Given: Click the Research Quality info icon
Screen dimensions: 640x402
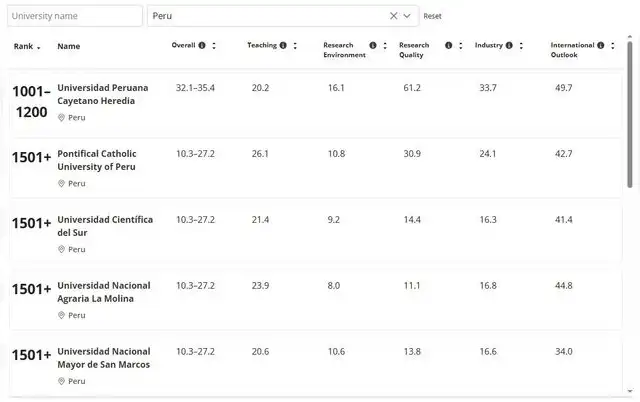Looking at the screenshot, I should coord(448,46).
